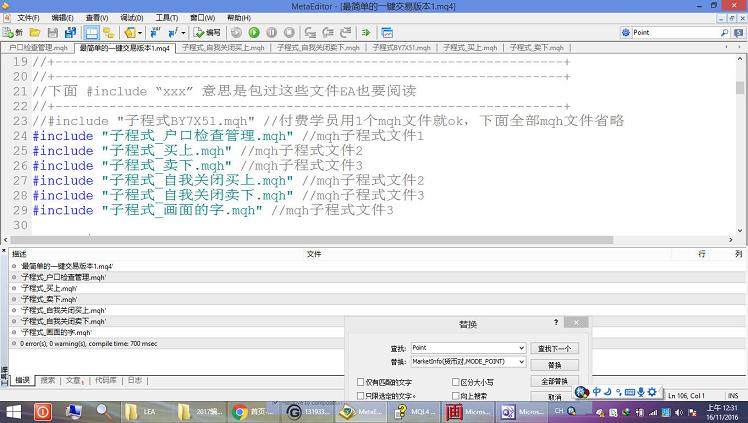This screenshot has width=748, height=423.
Task: Expand dropdown next to second blue arrow icon
Action: tap(183, 33)
